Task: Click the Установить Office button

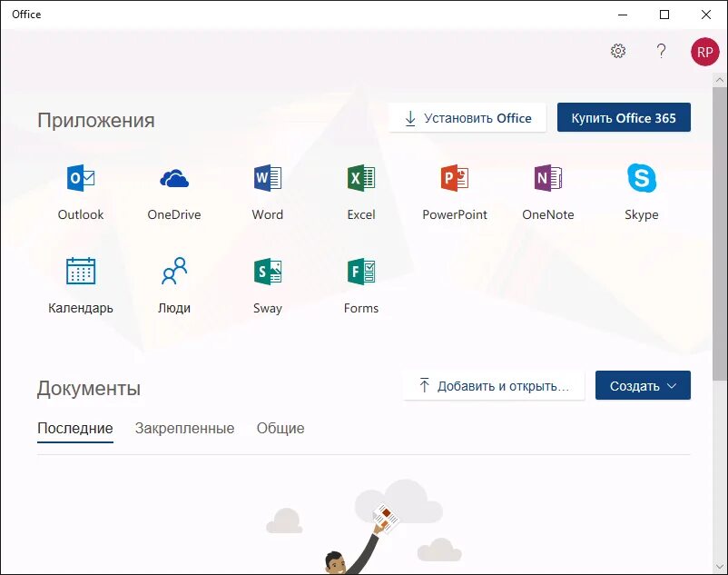Action: pyautogui.click(x=467, y=118)
